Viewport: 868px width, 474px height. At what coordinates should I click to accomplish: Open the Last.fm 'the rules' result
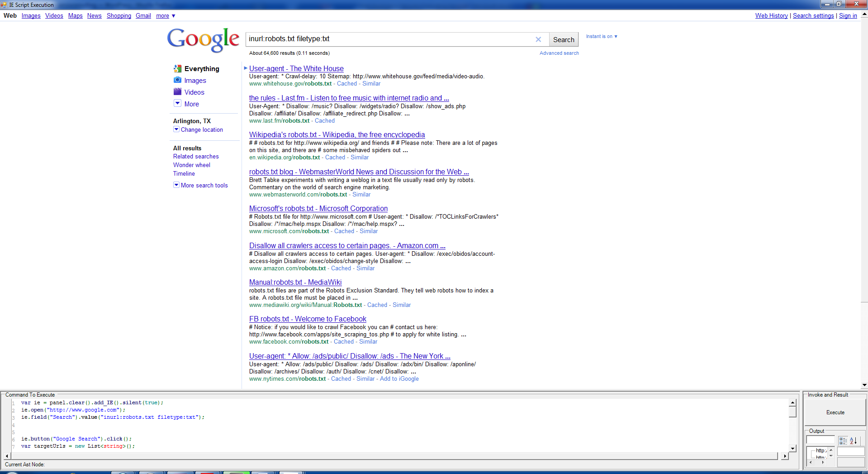click(x=349, y=98)
